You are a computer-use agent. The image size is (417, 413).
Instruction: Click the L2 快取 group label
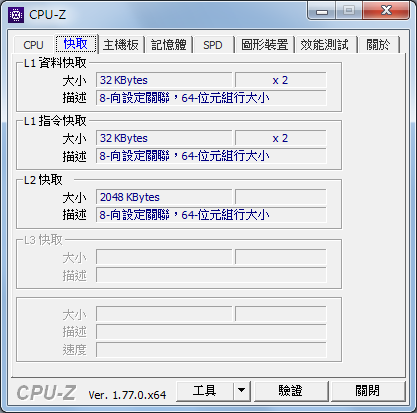click(43, 180)
